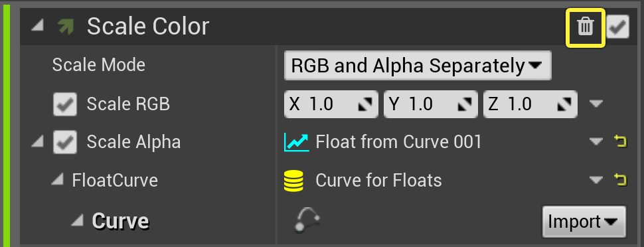Screen dimensions: 644x247
Task: Reset FloatCurve to default with yellow arrow
Action: pyautogui.click(x=621, y=180)
